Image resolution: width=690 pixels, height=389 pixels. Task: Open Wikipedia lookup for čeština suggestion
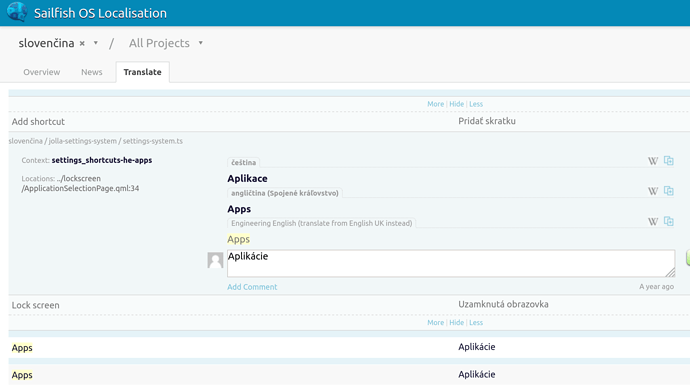click(x=653, y=161)
